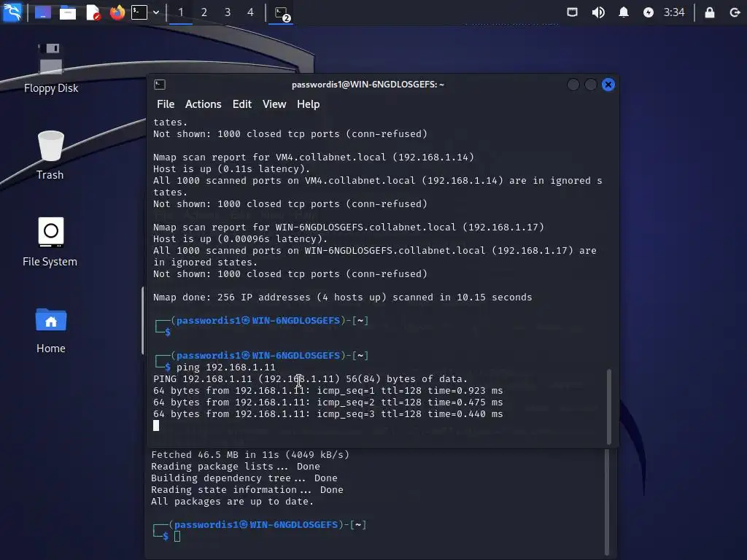Image resolution: width=747 pixels, height=560 pixels.
Task: Click the power manager tray icon
Action: [649, 12]
